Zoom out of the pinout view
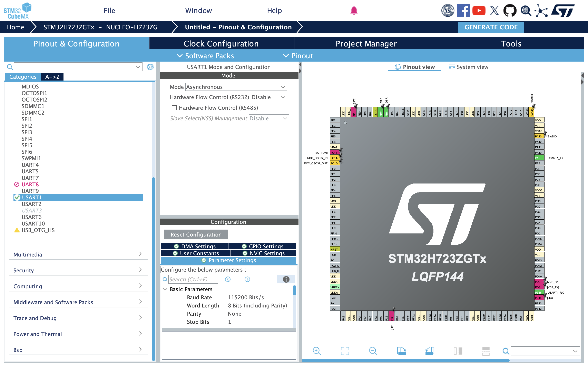Viewport: 588px width, 367px height. click(x=373, y=351)
